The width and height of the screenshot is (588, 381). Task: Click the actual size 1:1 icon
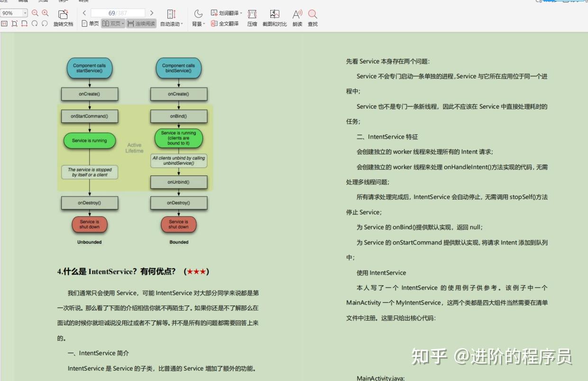pyautogui.click(x=4, y=24)
